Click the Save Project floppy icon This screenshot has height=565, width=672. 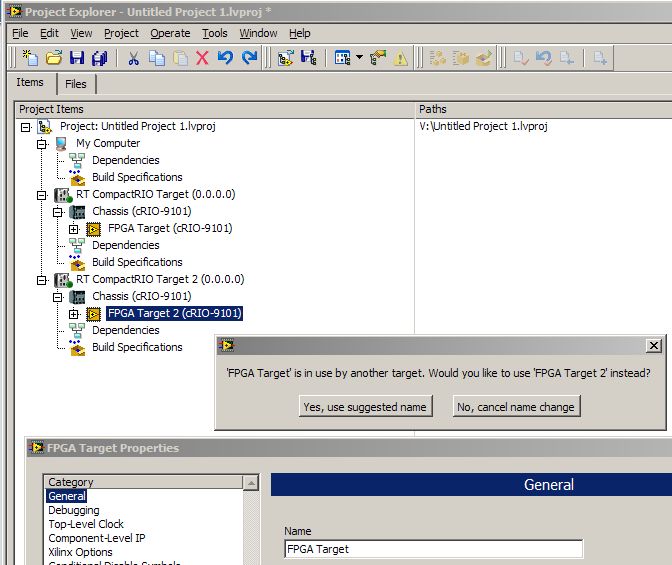pyautogui.click(x=77, y=57)
